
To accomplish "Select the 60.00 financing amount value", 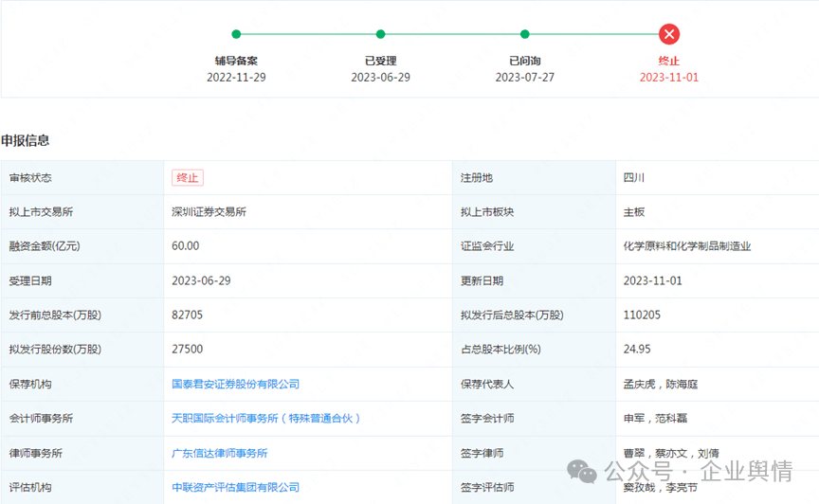I will tap(186, 246).
